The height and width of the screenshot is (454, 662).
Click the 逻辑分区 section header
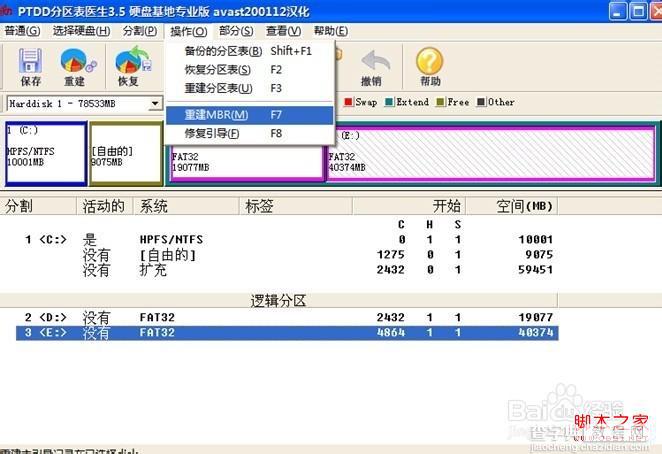coord(279,301)
